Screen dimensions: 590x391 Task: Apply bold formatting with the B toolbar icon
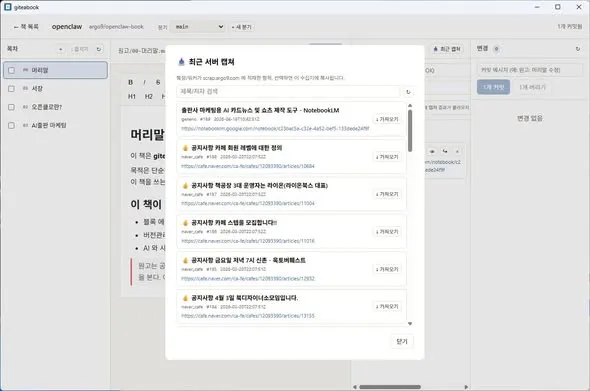[x=131, y=82]
